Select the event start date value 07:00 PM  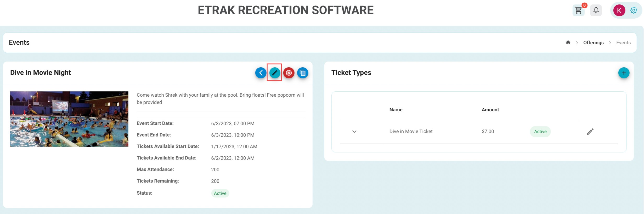(233, 123)
